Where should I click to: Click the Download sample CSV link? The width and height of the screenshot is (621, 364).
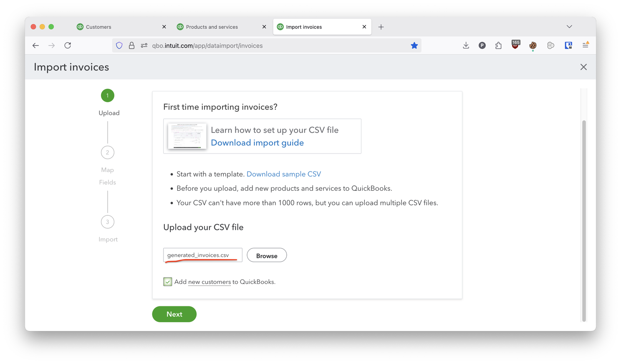284,174
